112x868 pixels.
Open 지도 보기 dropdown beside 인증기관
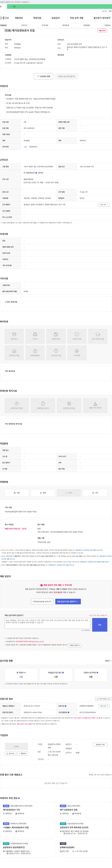tap(104, 706)
